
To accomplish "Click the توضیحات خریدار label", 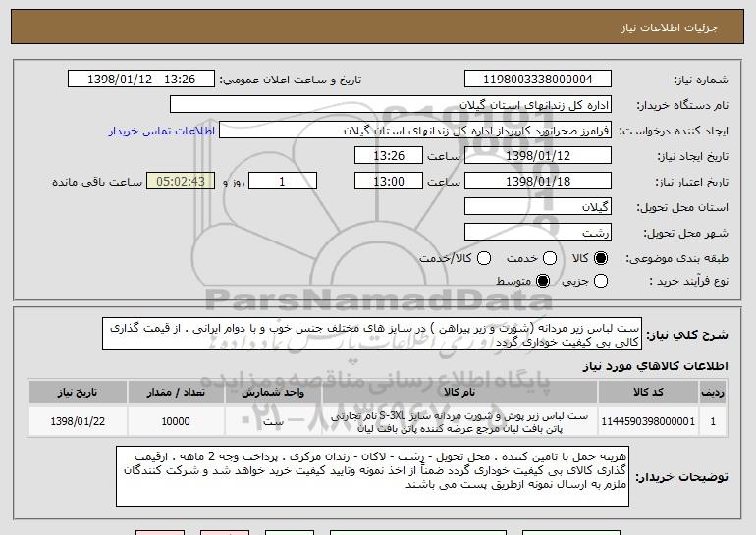I will pyautogui.click(x=681, y=477).
